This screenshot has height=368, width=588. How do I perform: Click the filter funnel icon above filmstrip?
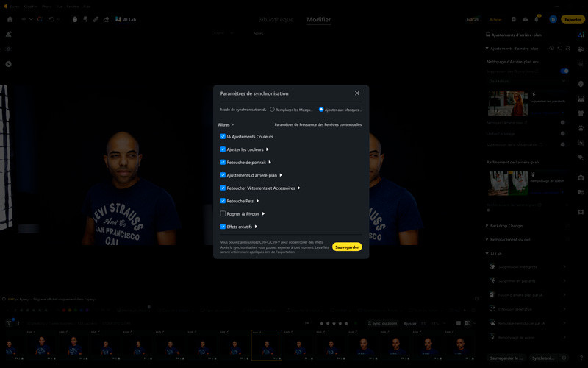pyautogui.click(x=9, y=323)
